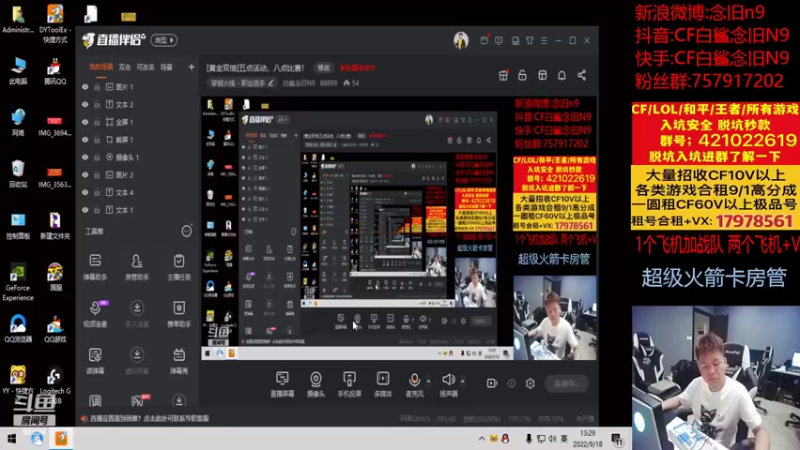
Task: Open the taskbar notification center icon
Action: [617, 439]
